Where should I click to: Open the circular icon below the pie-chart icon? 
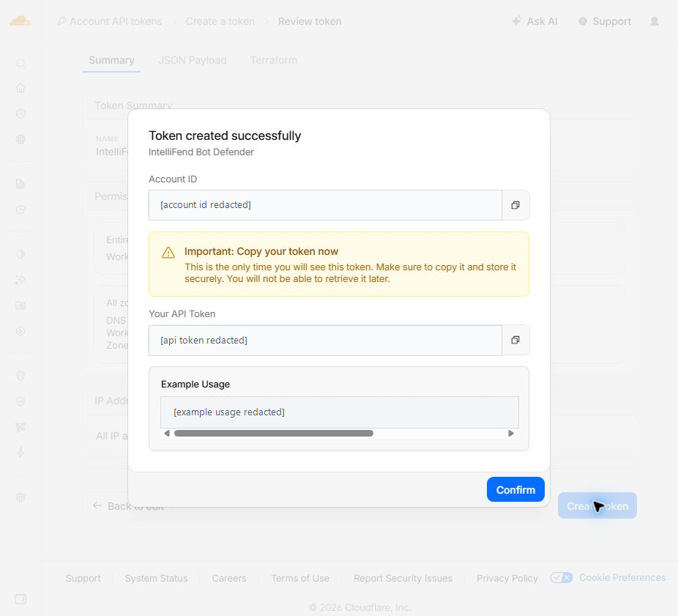coord(21,254)
